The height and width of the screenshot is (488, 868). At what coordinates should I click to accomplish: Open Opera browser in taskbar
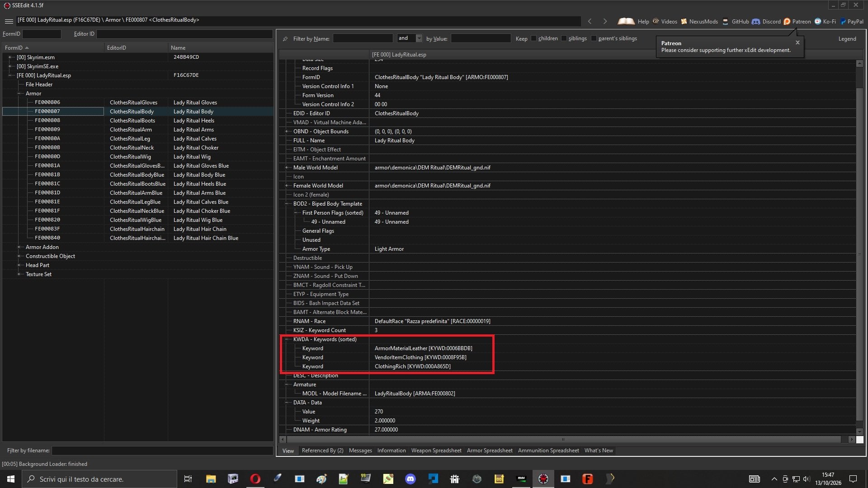255,479
